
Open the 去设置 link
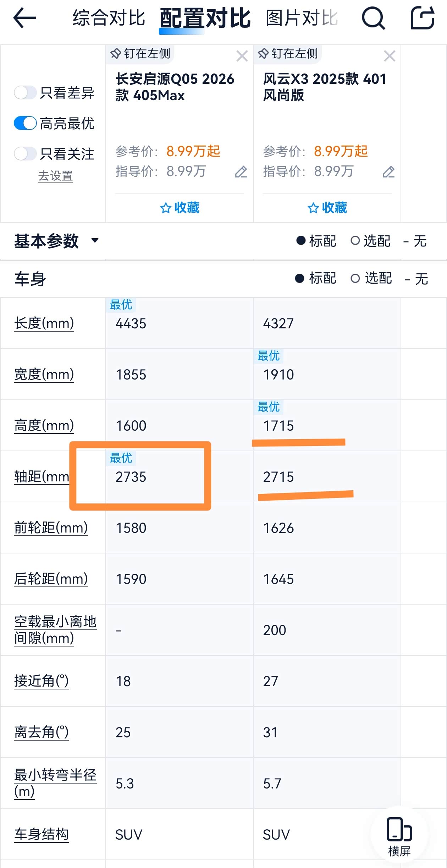[x=55, y=176]
